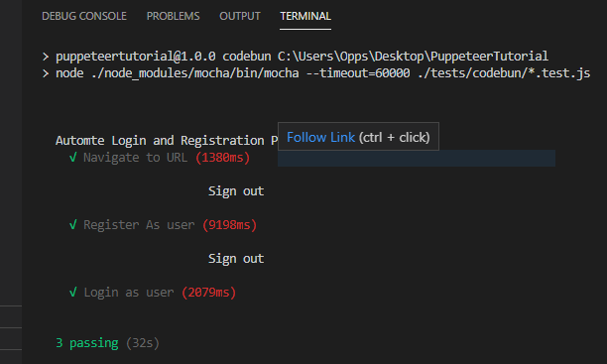Viewport: 607px width, 364px height.
Task: Click the first Sign out output line
Action: pos(236,191)
